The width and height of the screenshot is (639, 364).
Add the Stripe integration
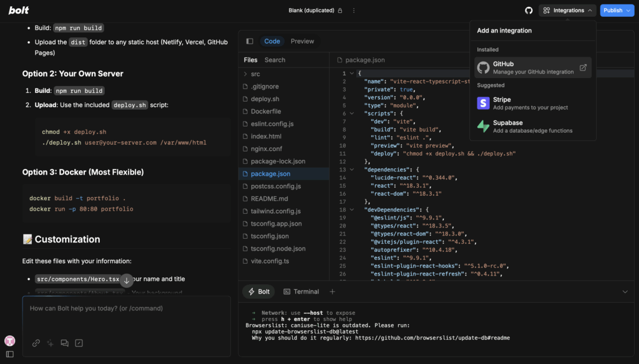[533, 103]
